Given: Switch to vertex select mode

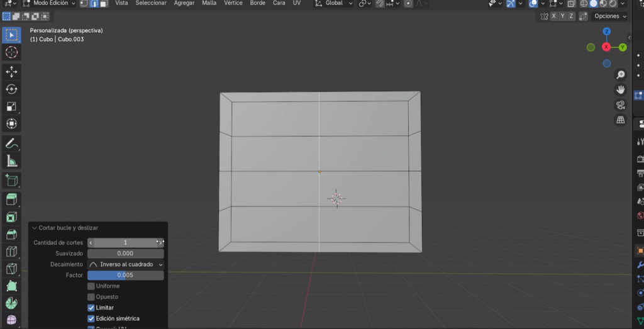Looking at the screenshot, I should click(84, 3).
